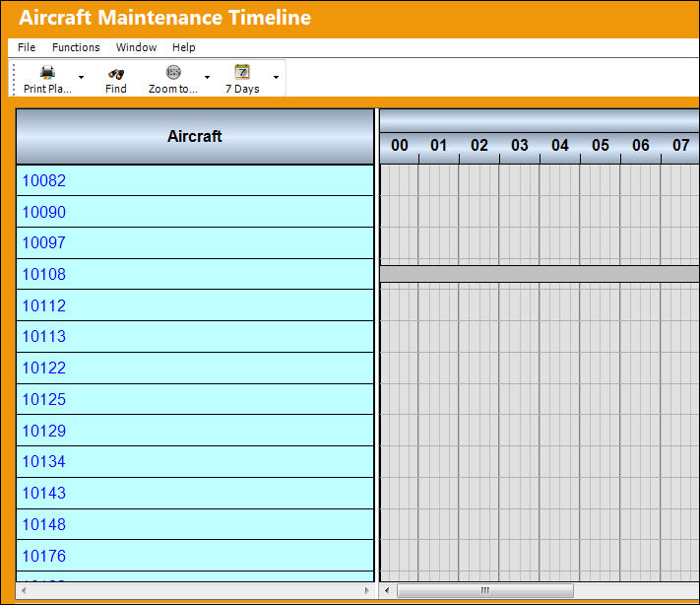This screenshot has width=700, height=605.
Task: Click the 05 hour timeline header
Action: pyautogui.click(x=600, y=146)
